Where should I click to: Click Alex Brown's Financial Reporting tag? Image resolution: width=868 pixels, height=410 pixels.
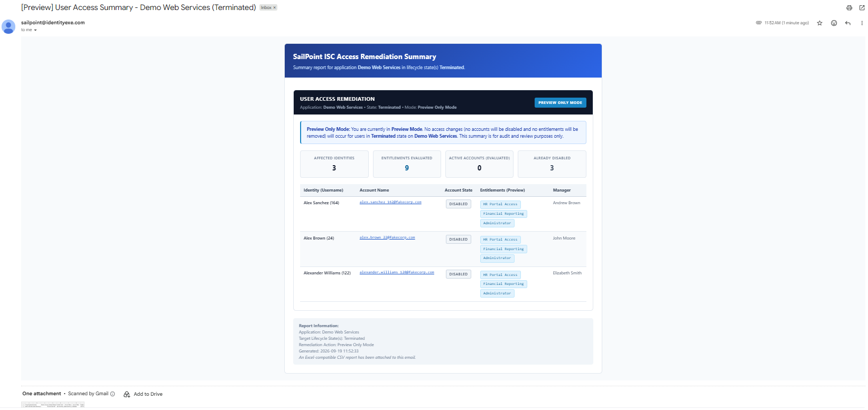coord(503,249)
